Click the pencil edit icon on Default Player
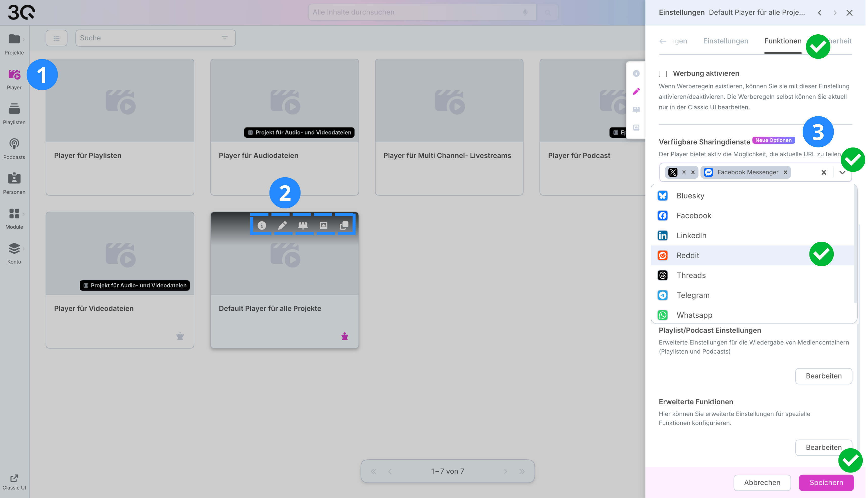This screenshot has width=868, height=498. (x=283, y=226)
